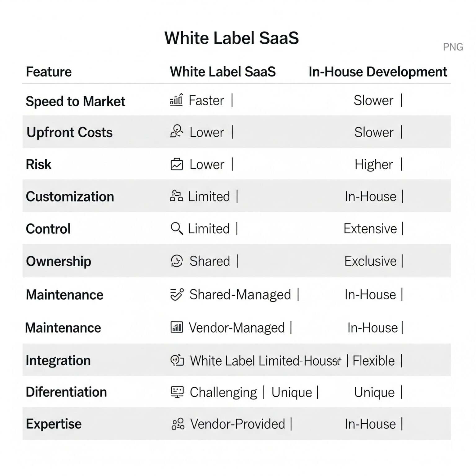Select the In-House Development column header
Viewport: 476px width, 476px height.
[x=378, y=72]
